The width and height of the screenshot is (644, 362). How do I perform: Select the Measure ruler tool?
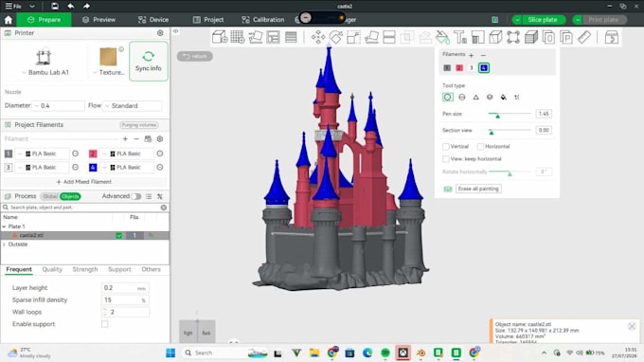coord(584,37)
